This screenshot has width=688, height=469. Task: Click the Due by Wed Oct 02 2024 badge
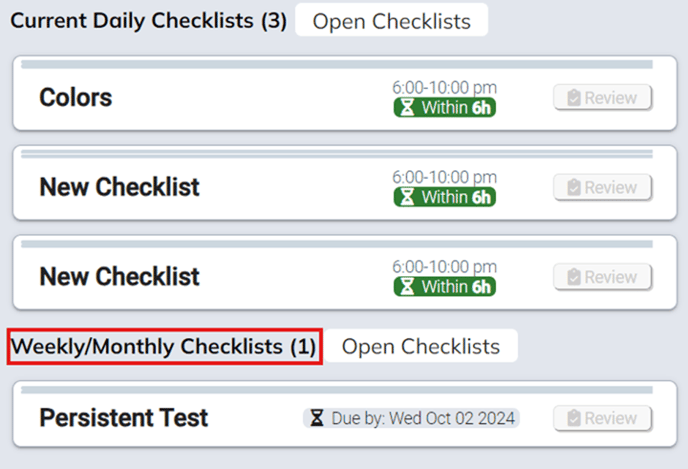pyautogui.click(x=413, y=418)
